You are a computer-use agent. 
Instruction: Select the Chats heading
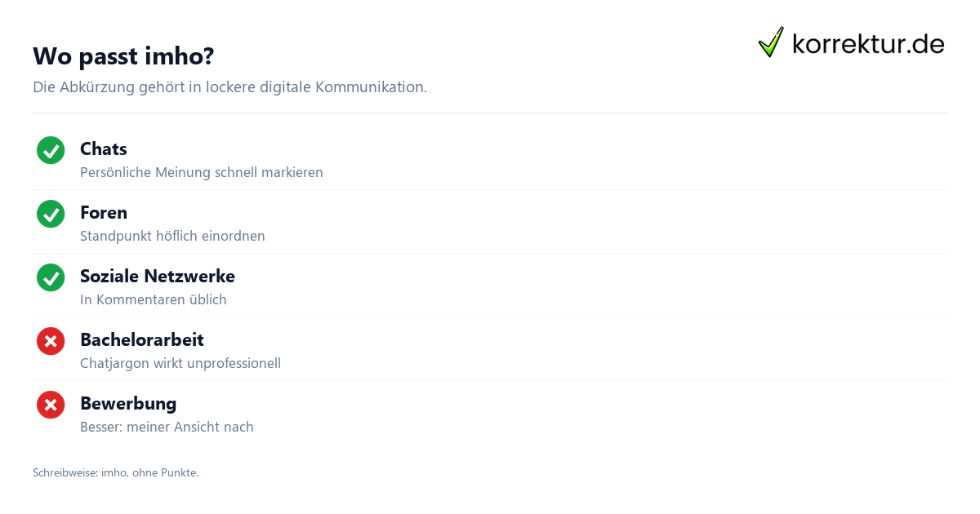point(104,148)
